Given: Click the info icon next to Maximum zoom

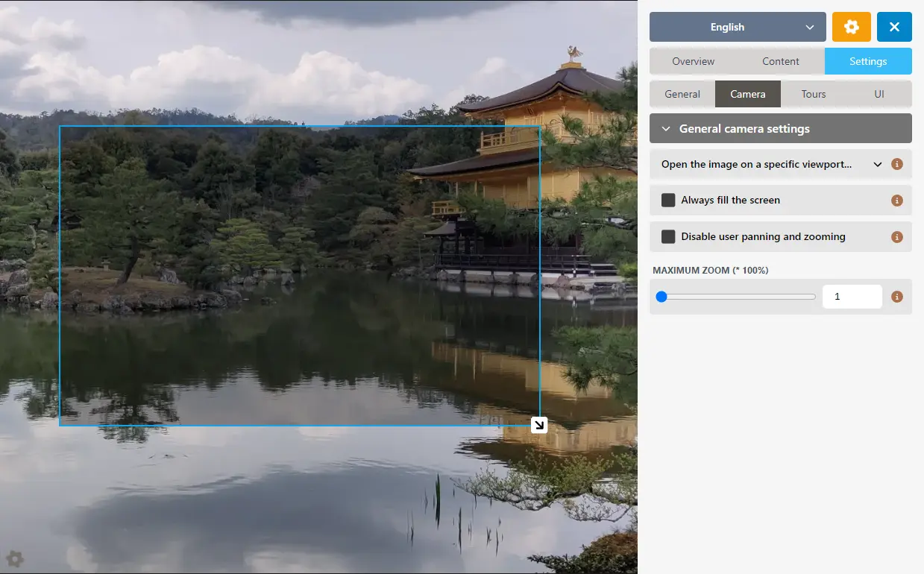Looking at the screenshot, I should coord(897,296).
